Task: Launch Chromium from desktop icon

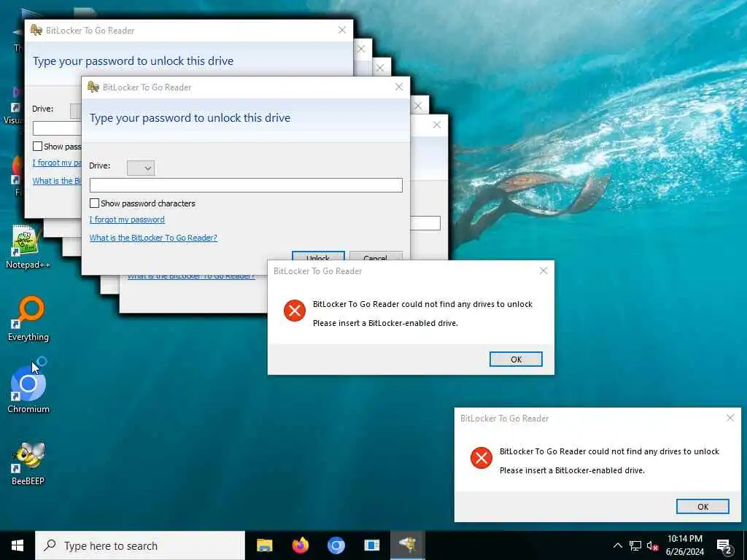Action: pos(28,388)
